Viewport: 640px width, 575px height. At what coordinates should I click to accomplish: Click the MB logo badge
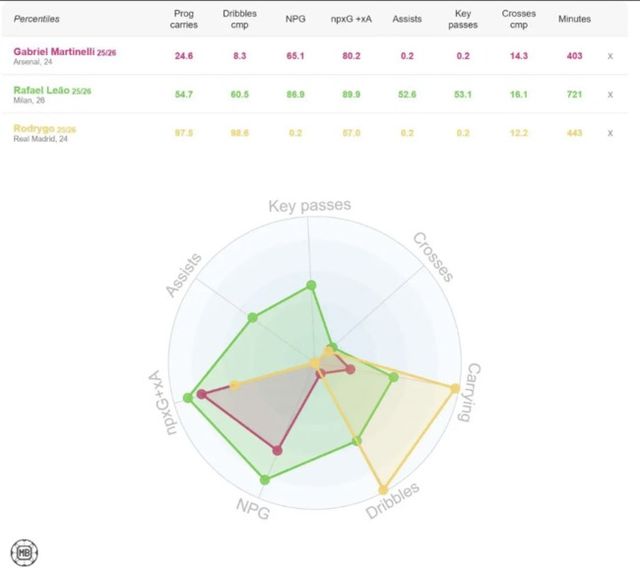coord(24,552)
